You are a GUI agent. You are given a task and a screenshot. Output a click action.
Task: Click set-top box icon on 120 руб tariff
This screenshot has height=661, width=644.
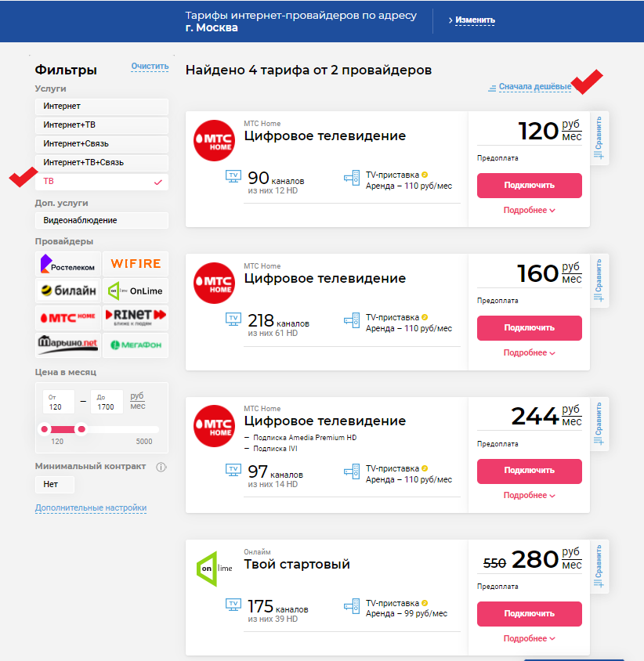[x=352, y=178]
